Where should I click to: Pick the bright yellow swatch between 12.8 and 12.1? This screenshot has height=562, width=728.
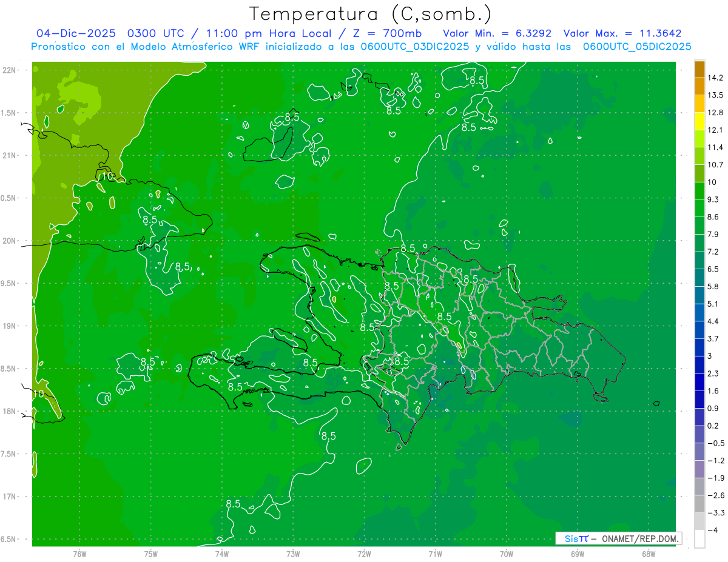(x=699, y=121)
